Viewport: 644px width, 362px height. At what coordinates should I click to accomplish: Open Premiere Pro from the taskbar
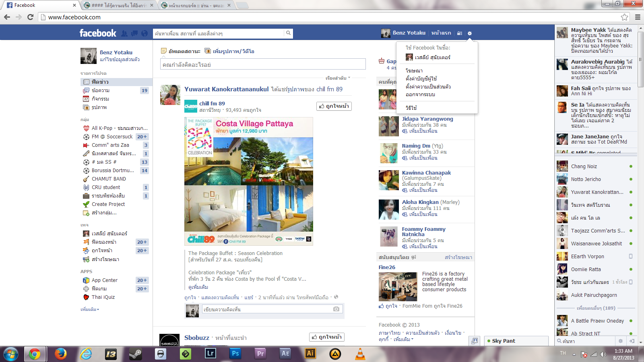[260, 354]
